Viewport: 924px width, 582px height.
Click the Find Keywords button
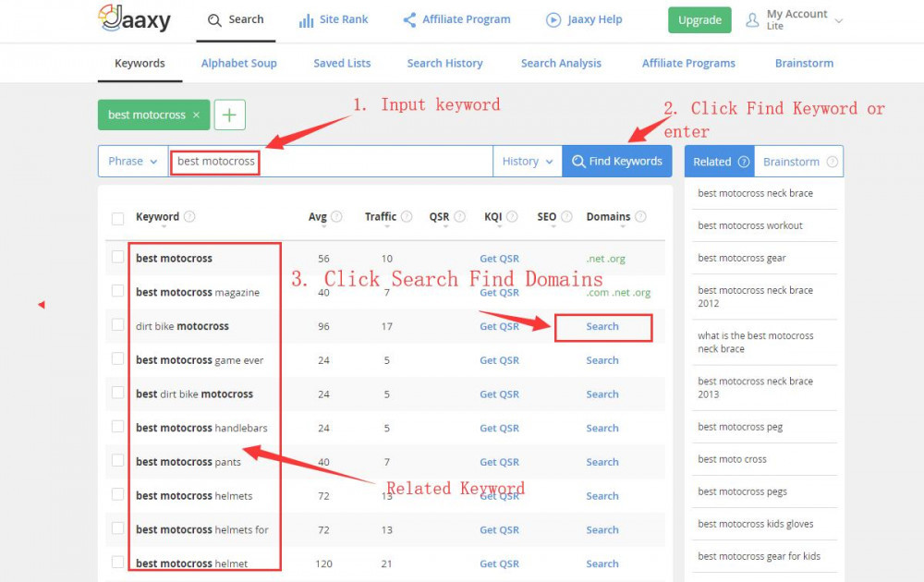617,162
